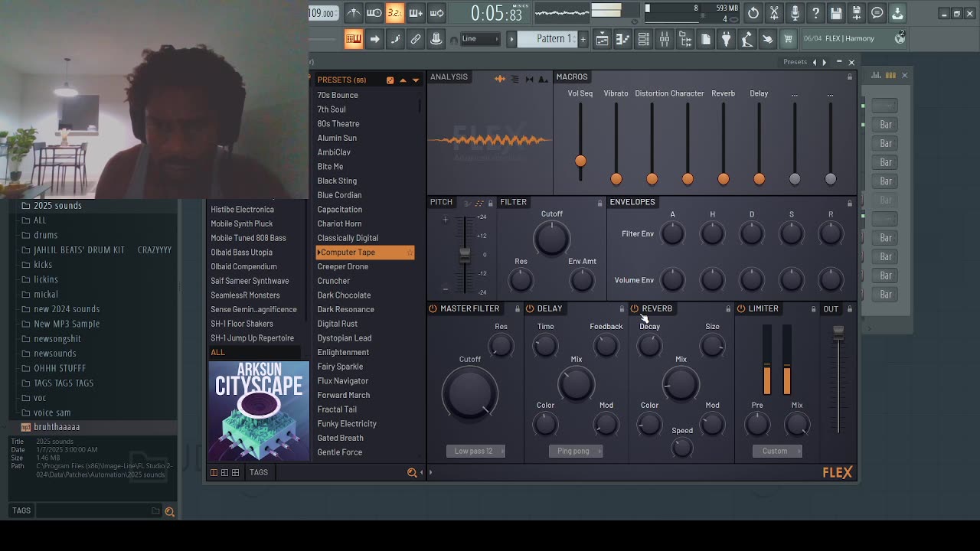Click the Master Filter Cutoff knob
980x551 pixels.
click(470, 393)
